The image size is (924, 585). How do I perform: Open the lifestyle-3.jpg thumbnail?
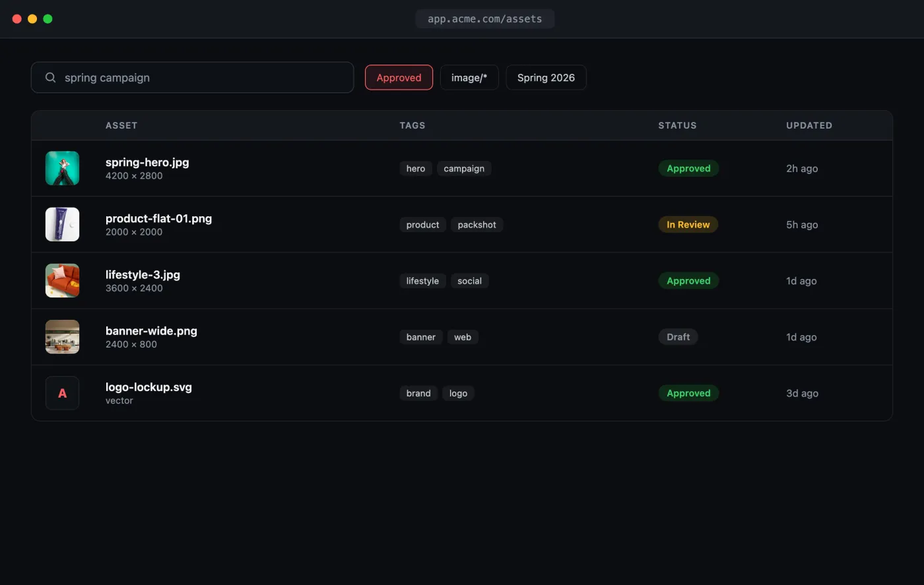(x=62, y=280)
